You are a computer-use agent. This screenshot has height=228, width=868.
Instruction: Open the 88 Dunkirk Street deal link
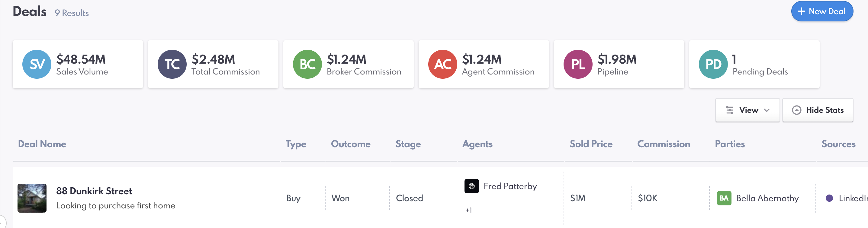pos(94,191)
